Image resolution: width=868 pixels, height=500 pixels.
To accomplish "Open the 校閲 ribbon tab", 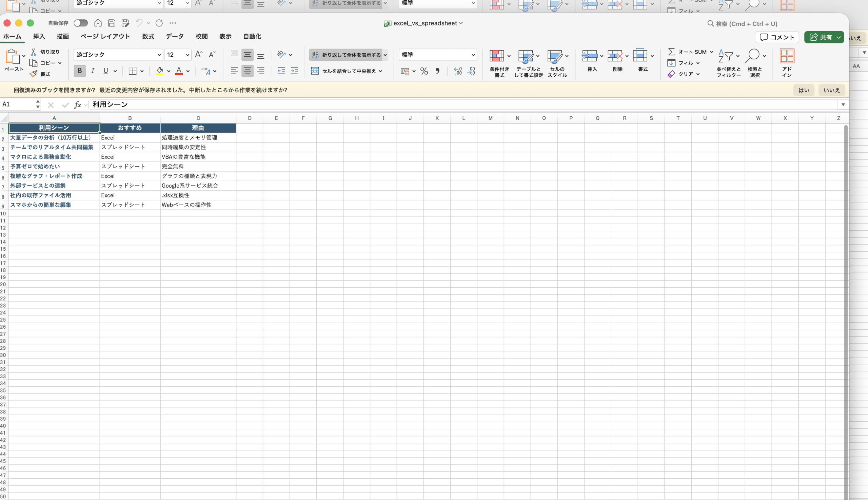I will tap(201, 36).
